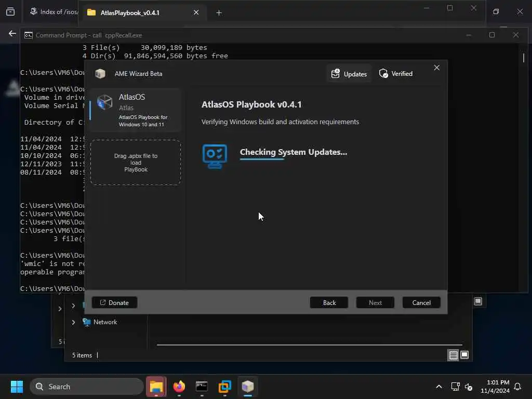Click the AME Wizard Beta app icon

tap(100, 73)
